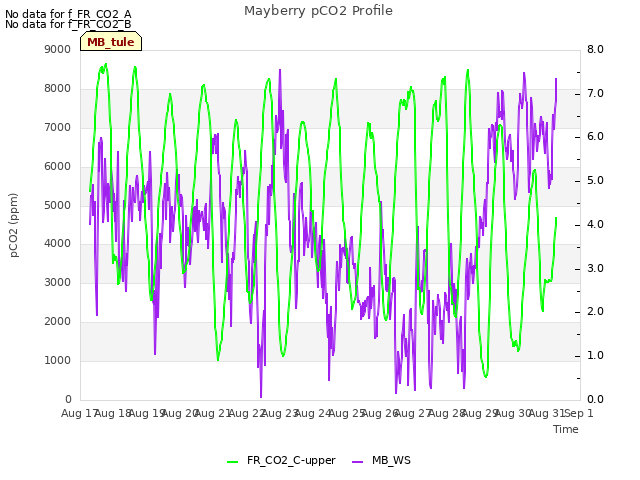Click the 6.0 right-axis tick label
Viewport: 640px width, 480px height.
coord(595,137)
